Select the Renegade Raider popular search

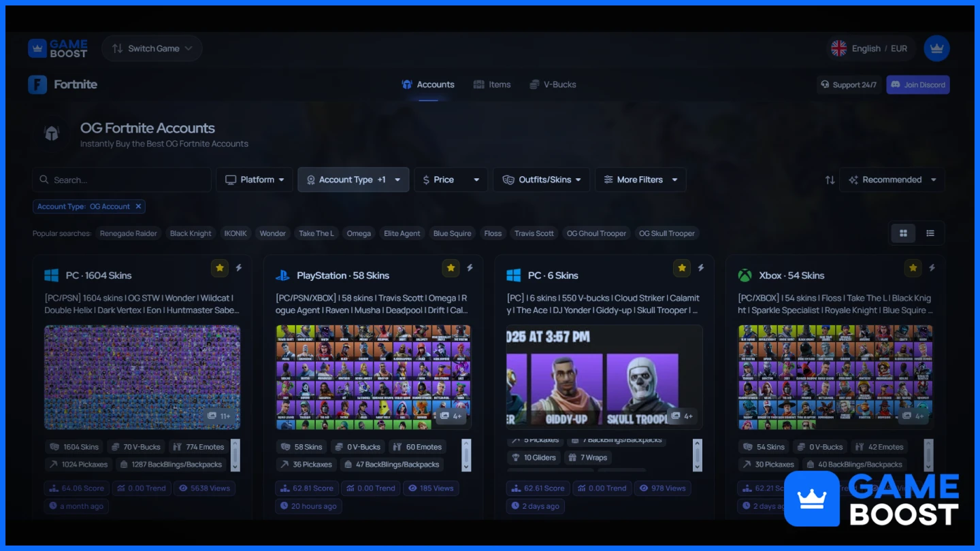click(x=129, y=233)
